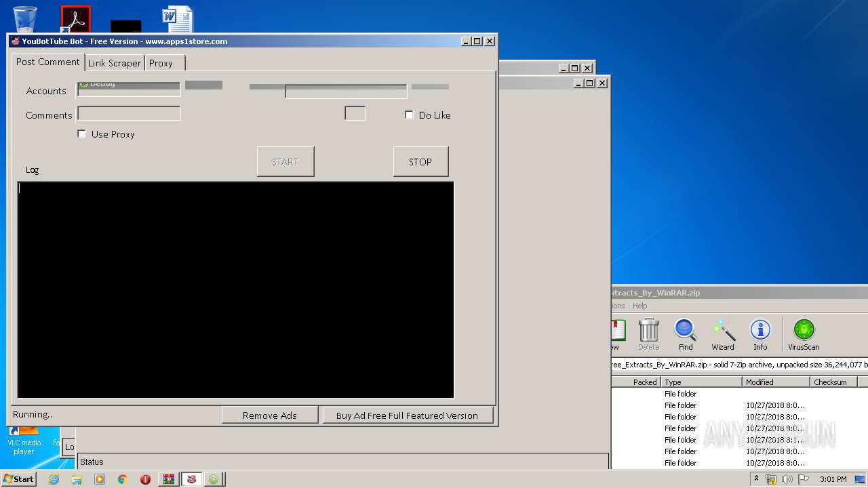Viewport: 868px width, 488px height.
Task: Click small box left of Do Like
Action: click(355, 113)
